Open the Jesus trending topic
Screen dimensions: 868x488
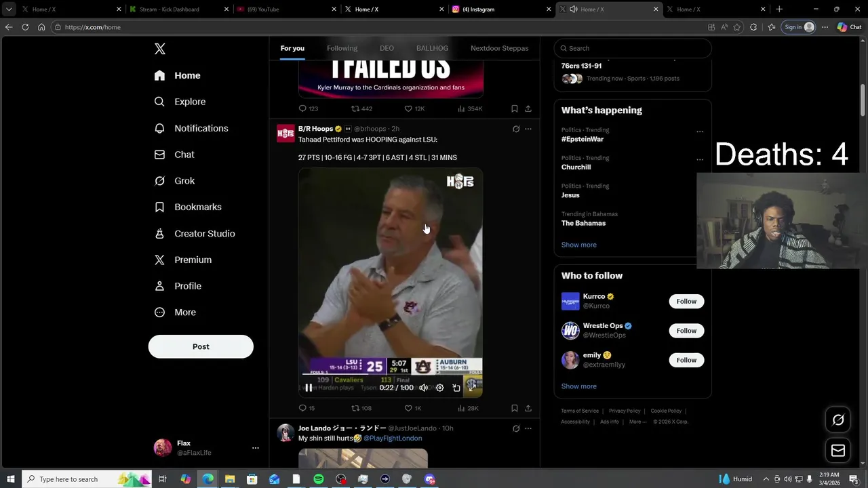570,195
